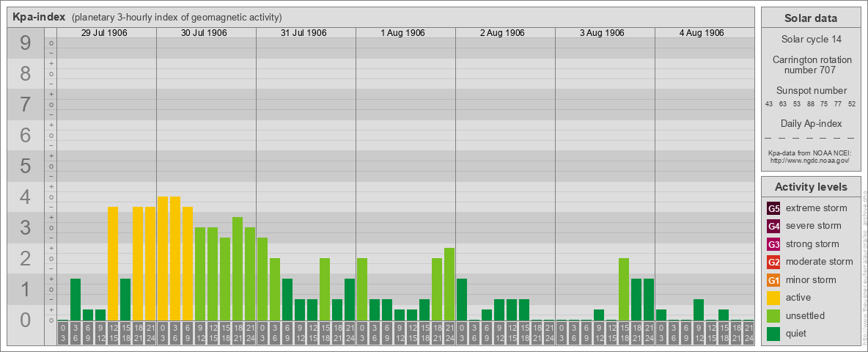The height and width of the screenshot is (352, 868).
Task: Select the 30 Jul 1906 date header
Action: 205,33
